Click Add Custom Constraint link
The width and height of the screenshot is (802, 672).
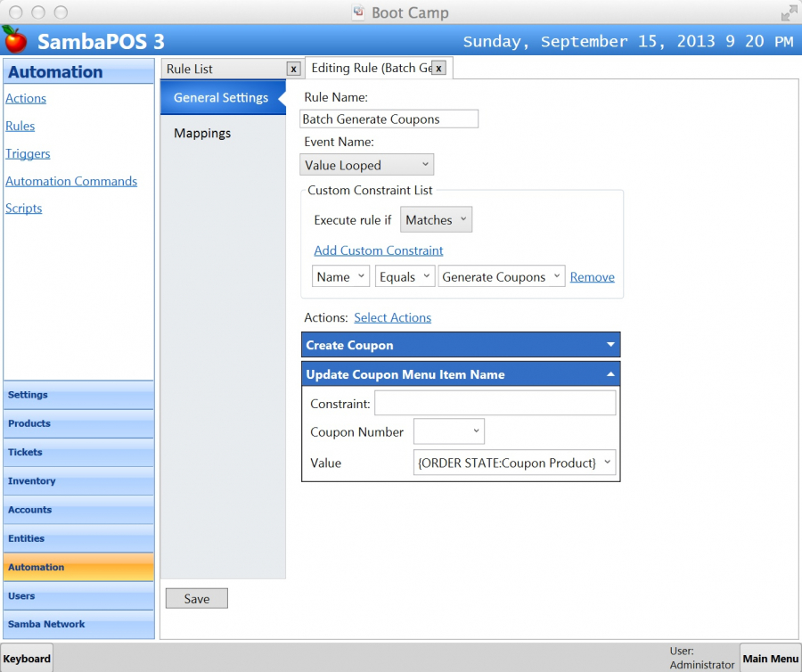(x=379, y=250)
